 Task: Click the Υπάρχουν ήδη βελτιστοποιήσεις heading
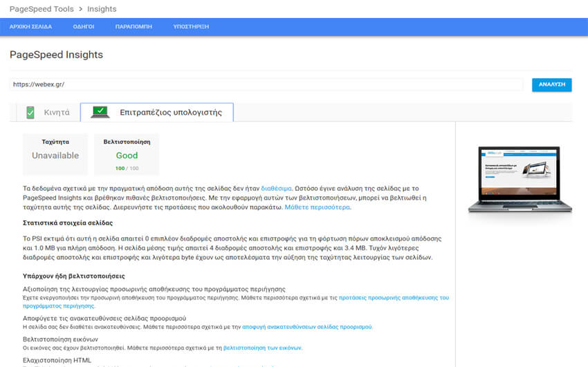74,276
